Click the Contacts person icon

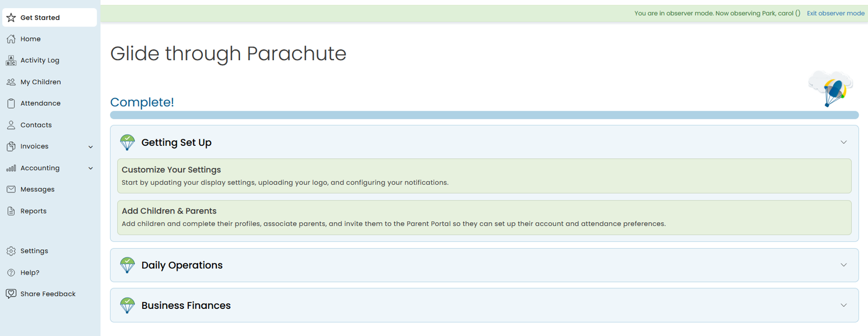click(11, 125)
